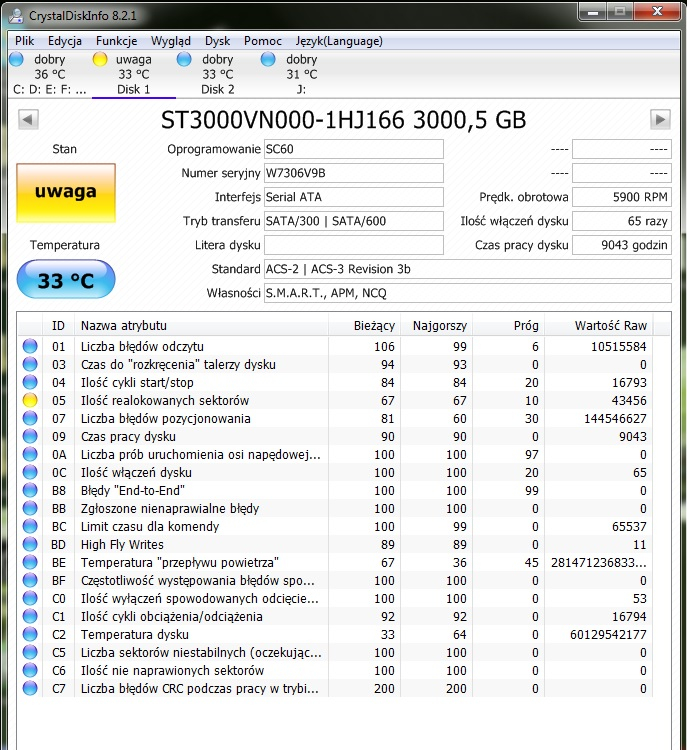Click raw value 144546627 in seek errors row

click(615, 419)
